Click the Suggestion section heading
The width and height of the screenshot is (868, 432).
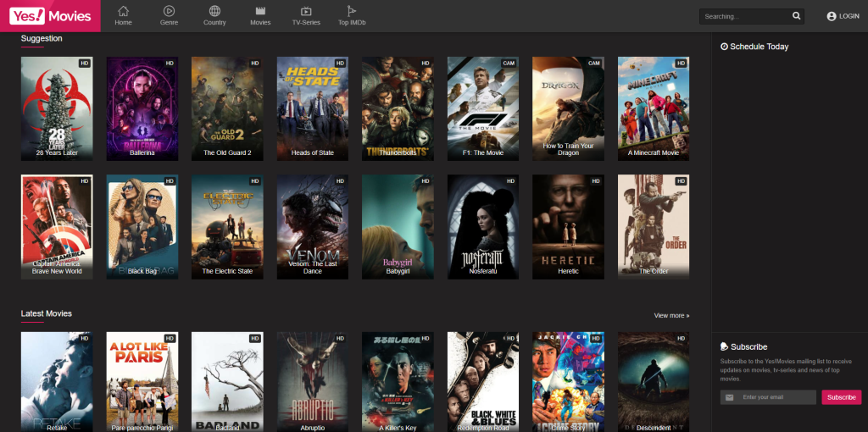42,38
